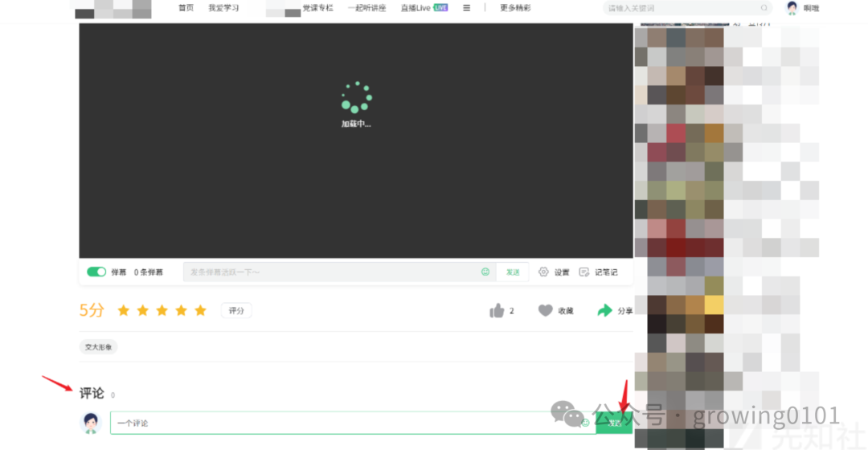Image resolution: width=868 pixels, height=450 pixels.
Task: Click the 5分 rating score text
Action: tap(92, 310)
